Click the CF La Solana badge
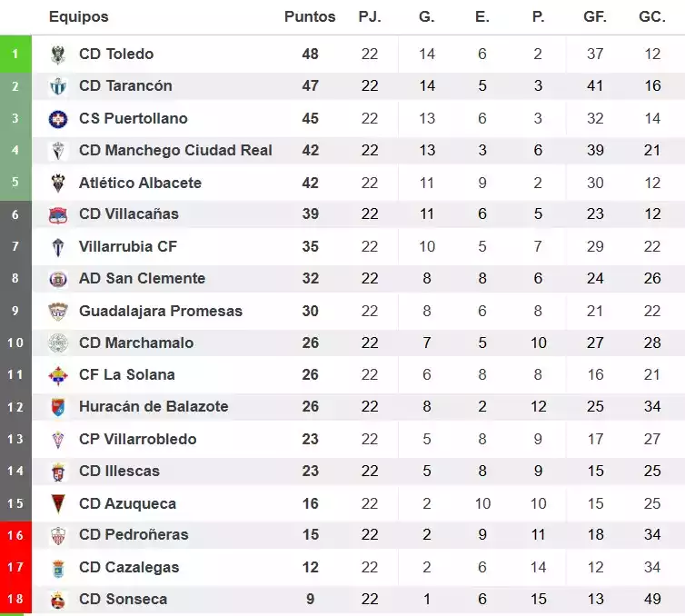This screenshot has width=685, height=616. click(58, 375)
